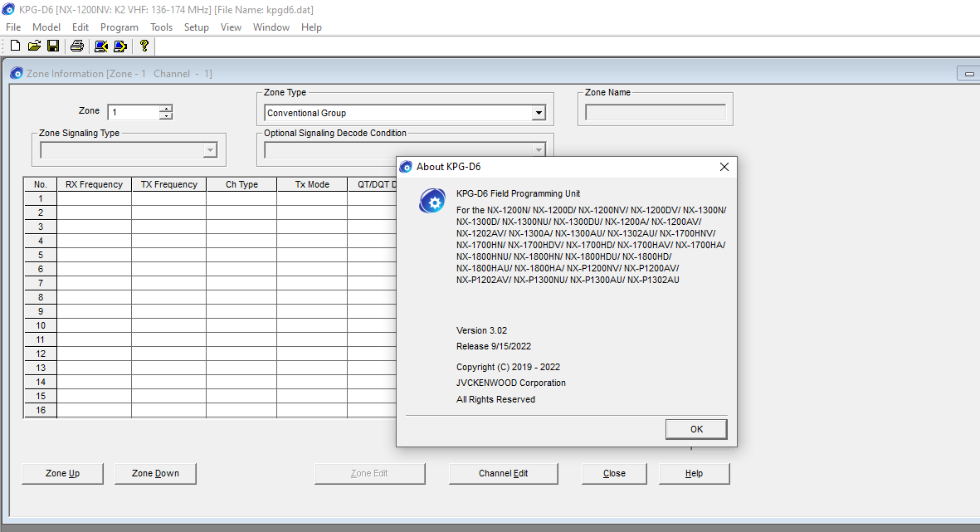Click the Open file folder icon
Viewport: 980px width, 532px height.
pyautogui.click(x=34, y=46)
